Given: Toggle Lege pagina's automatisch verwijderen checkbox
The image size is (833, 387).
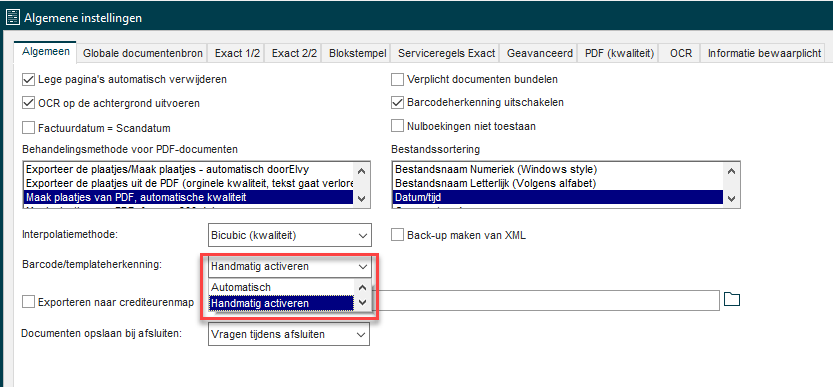Looking at the screenshot, I should [x=28, y=80].
